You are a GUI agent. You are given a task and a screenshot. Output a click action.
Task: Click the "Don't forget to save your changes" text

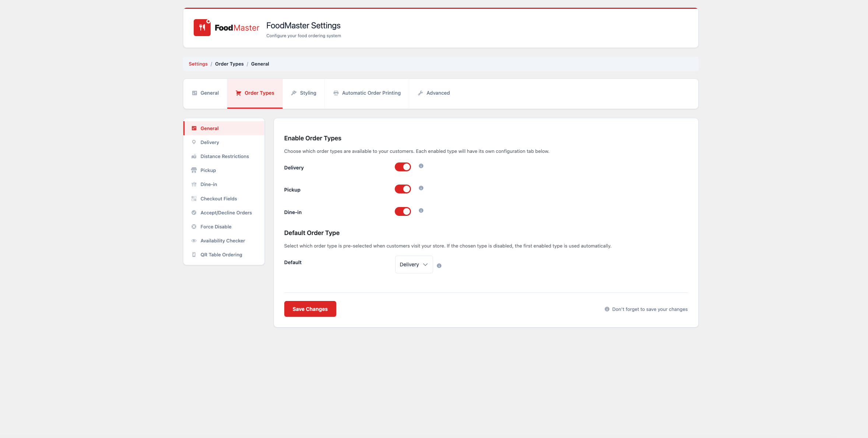pos(650,309)
